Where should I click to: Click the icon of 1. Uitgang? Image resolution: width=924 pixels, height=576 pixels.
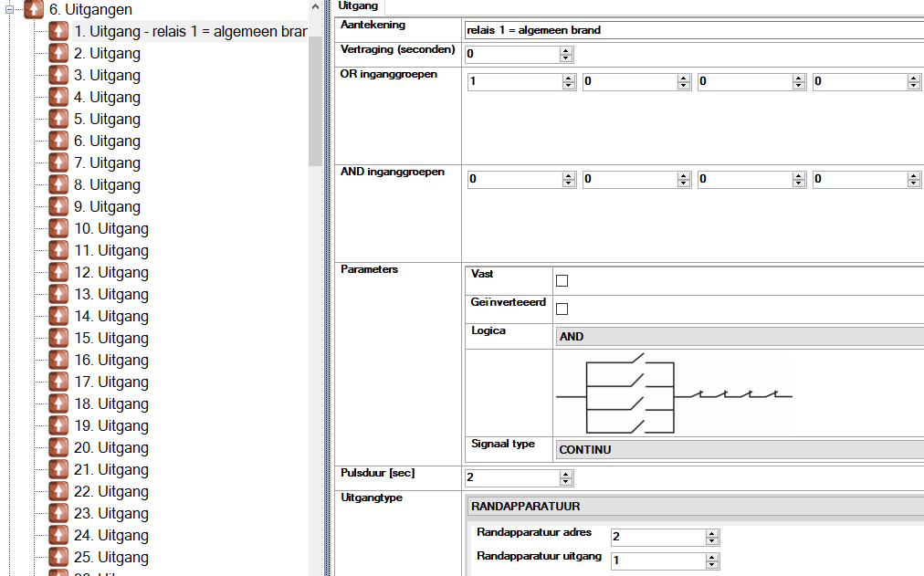click(58, 31)
